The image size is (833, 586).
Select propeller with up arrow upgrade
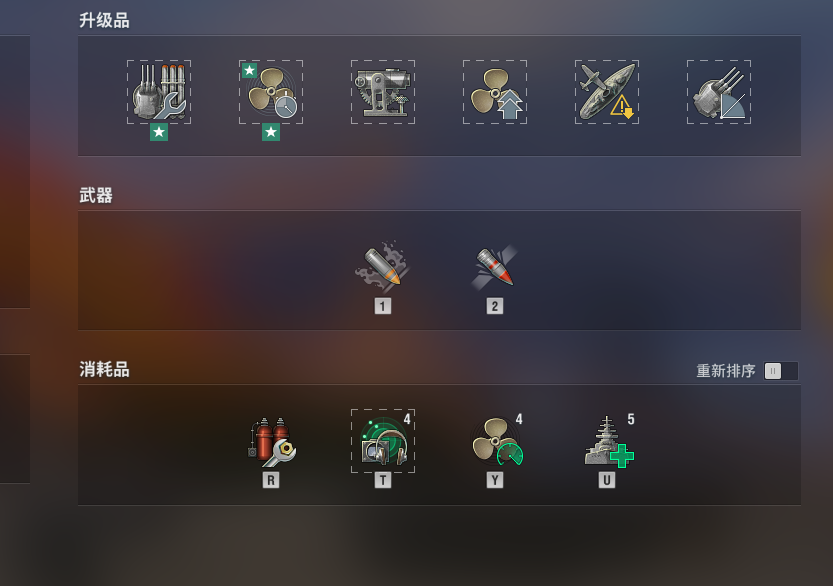(x=495, y=92)
